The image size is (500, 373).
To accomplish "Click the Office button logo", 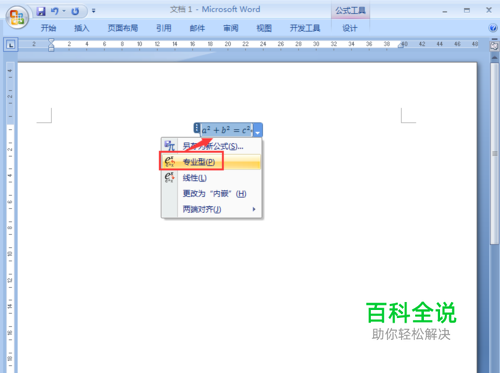I will (17, 17).
